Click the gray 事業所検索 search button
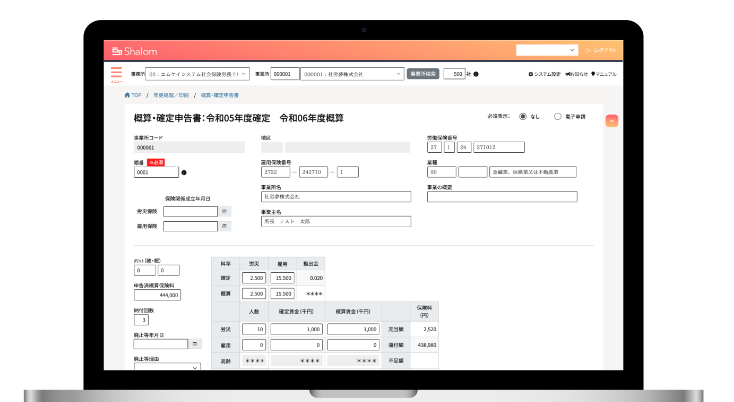 (x=423, y=74)
